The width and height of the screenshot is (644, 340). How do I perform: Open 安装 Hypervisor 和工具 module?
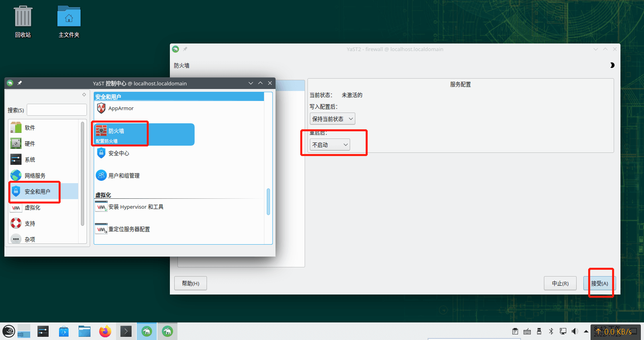pos(136,207)
